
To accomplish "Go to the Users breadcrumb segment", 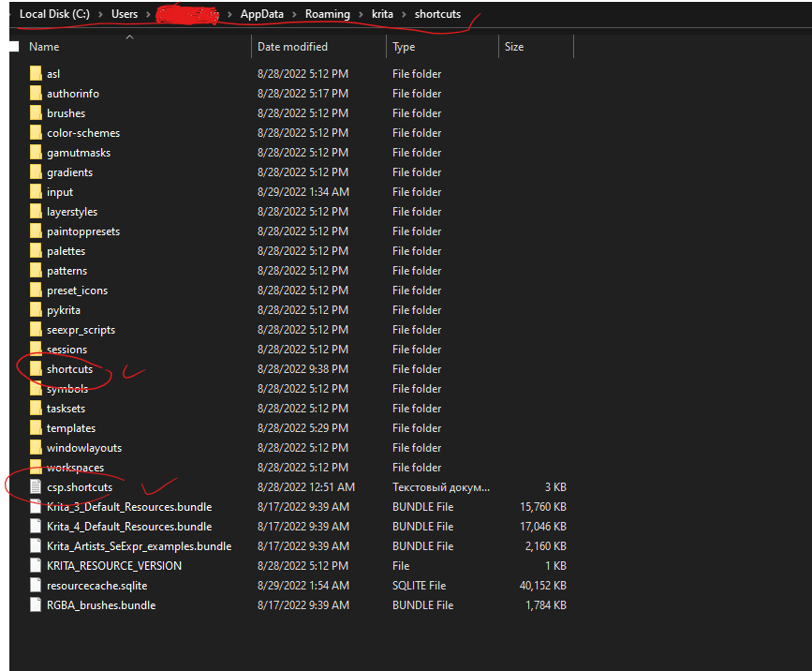I will 124,15.
